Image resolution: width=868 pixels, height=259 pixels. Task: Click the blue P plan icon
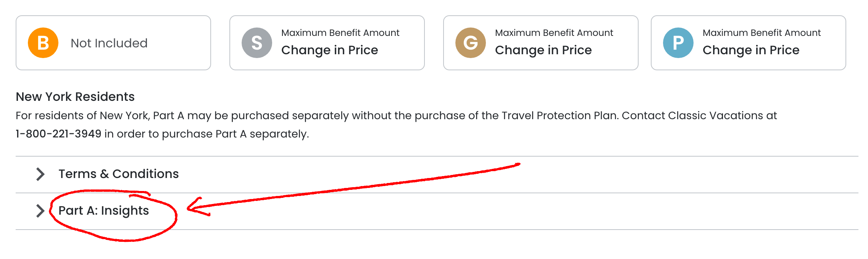tap(678, 43)
